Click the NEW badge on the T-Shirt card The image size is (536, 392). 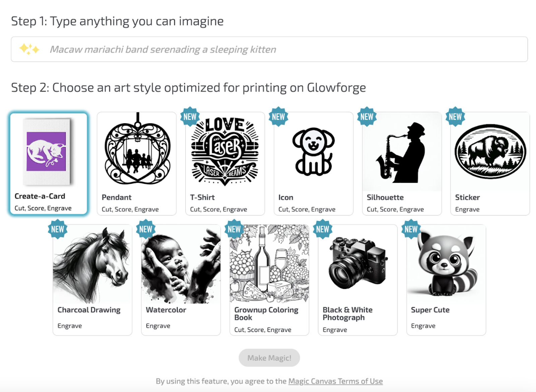pos(190,116)
